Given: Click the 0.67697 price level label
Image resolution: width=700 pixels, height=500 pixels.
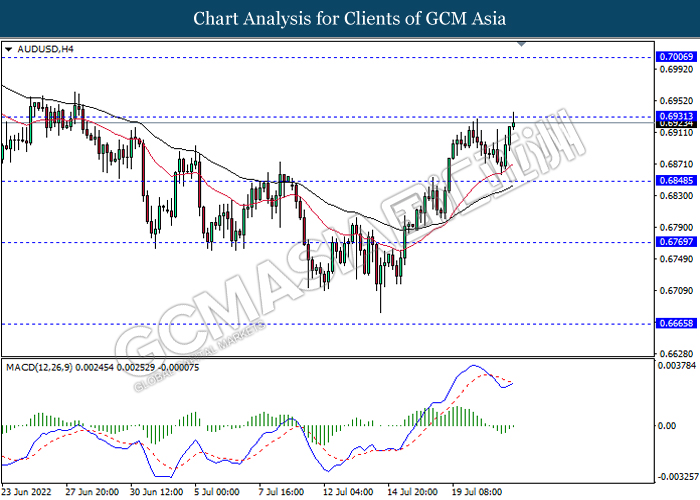Looking at the screenshot, I should [676, 242].
